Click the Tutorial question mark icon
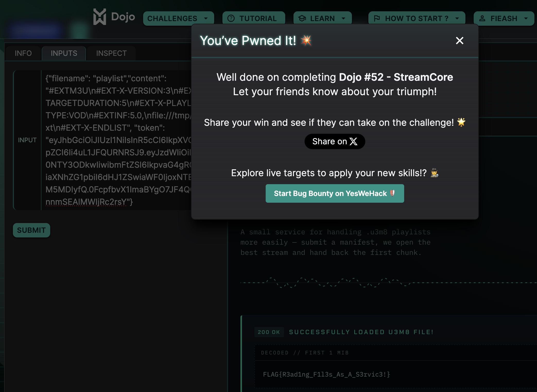 pyautogui.click(x=231, y=19)
